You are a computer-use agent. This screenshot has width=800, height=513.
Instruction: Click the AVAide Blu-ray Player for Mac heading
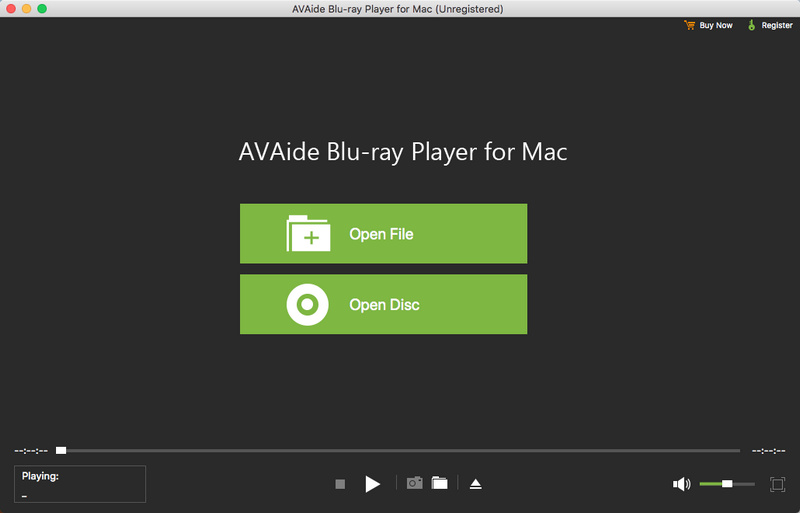[403, 152]
